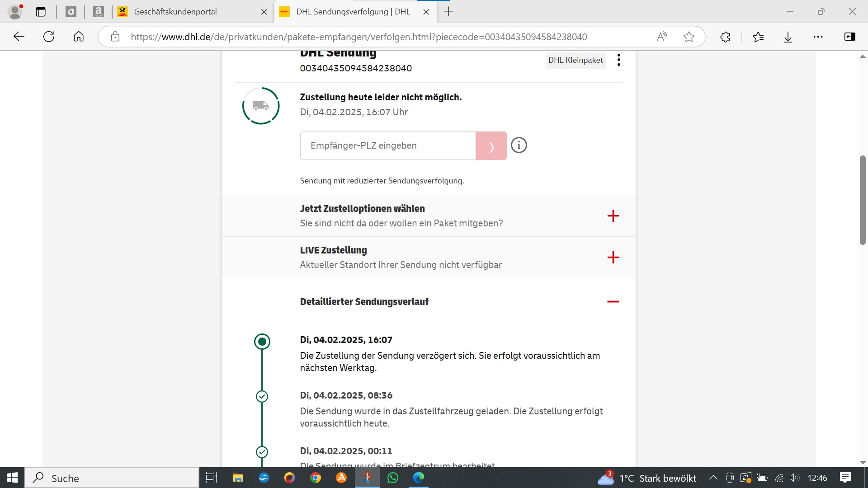Viewport: 868px width, 488px height.
Task: Click the 08:36 timeline checkmark marker
Action: [262, 396]
